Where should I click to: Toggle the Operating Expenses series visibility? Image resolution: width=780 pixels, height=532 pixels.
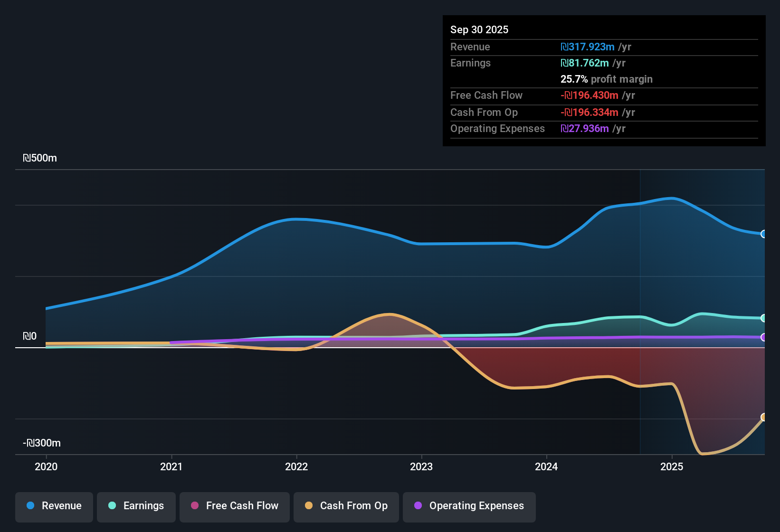469,506
